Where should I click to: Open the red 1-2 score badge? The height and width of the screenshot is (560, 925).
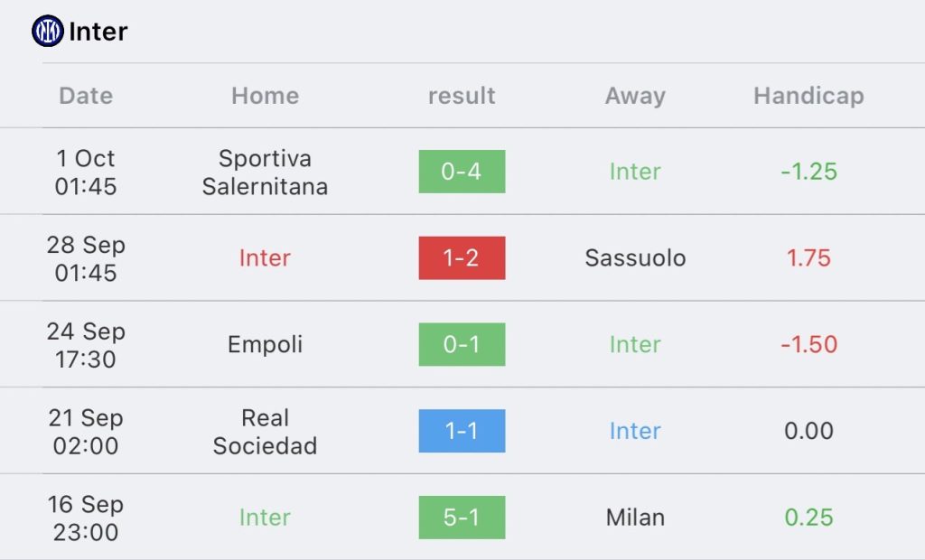point(462,258)
